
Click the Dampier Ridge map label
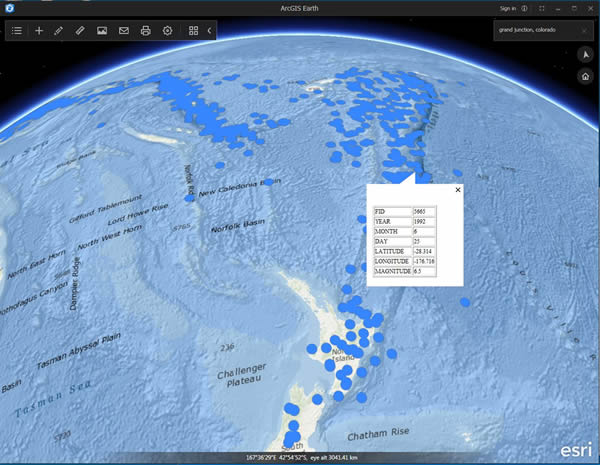[75, 283]
